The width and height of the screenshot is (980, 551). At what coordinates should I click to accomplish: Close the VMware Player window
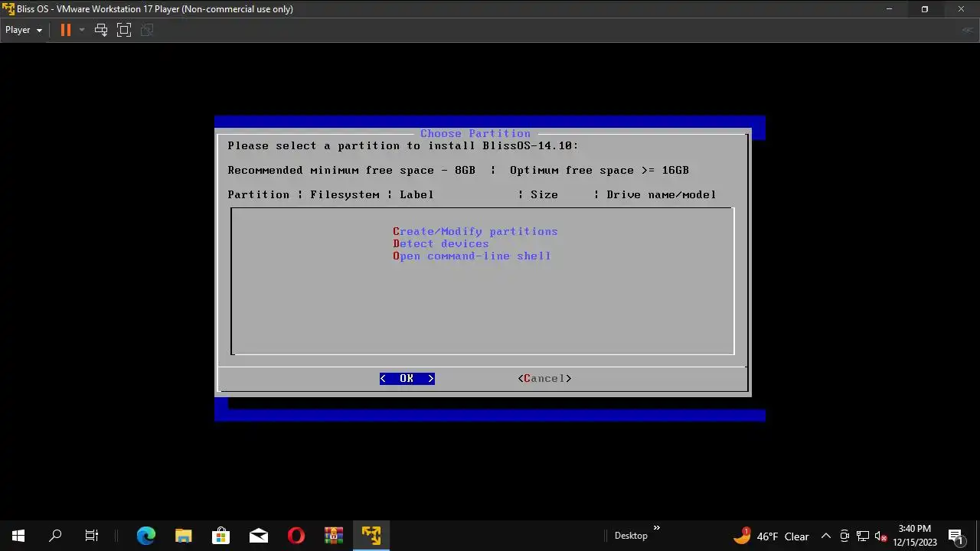point(962,9)
